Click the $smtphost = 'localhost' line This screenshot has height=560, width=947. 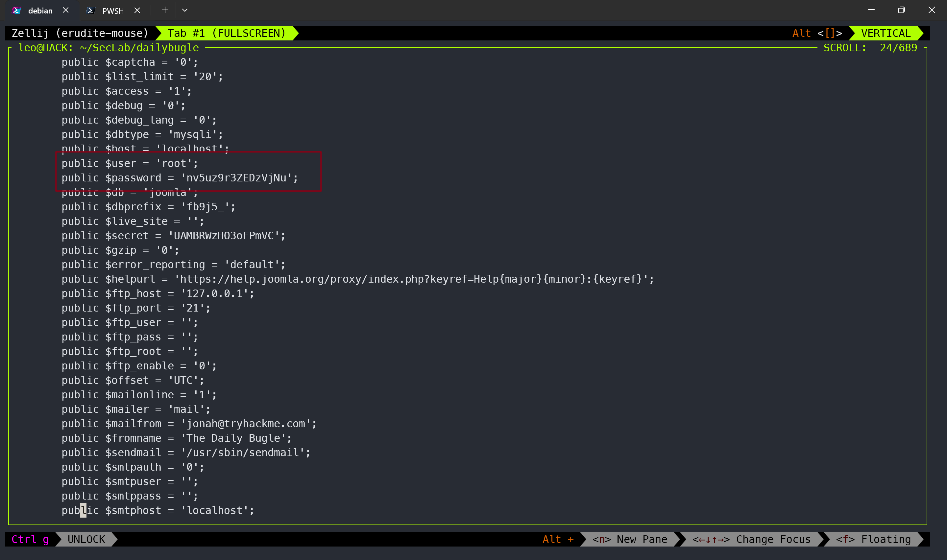coord(158,510)
